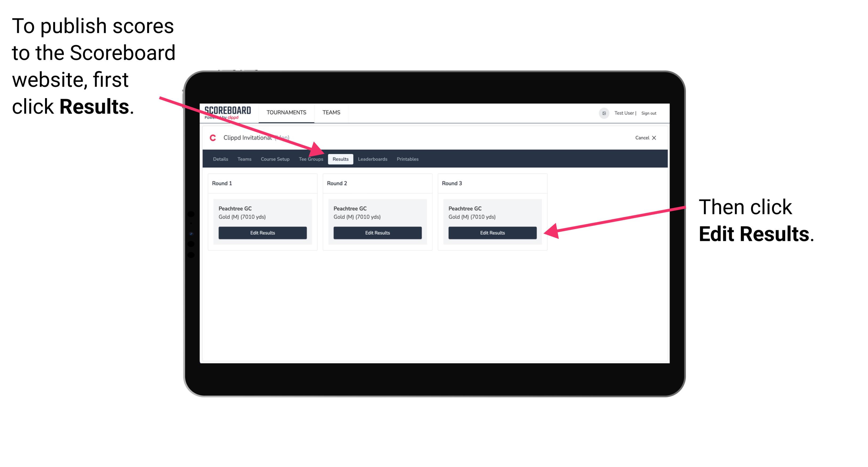Click the Tournaments navigation icon
Screen dimensions: 868x467
coord(286,112)
